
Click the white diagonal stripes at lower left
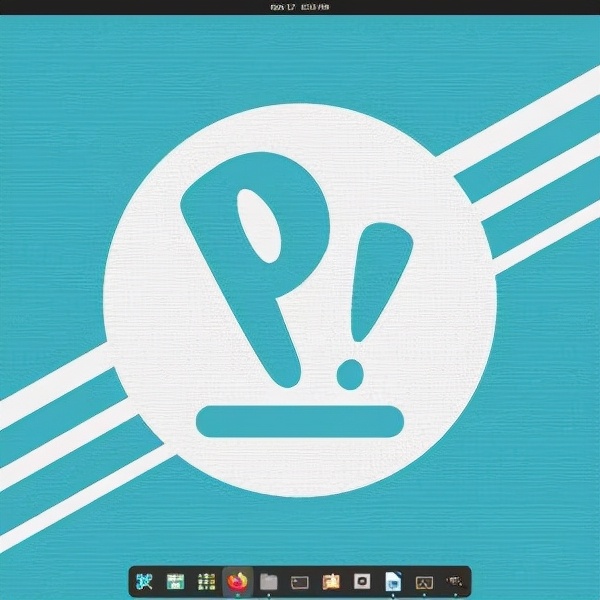pyautogui.click(x=60, y=420)
